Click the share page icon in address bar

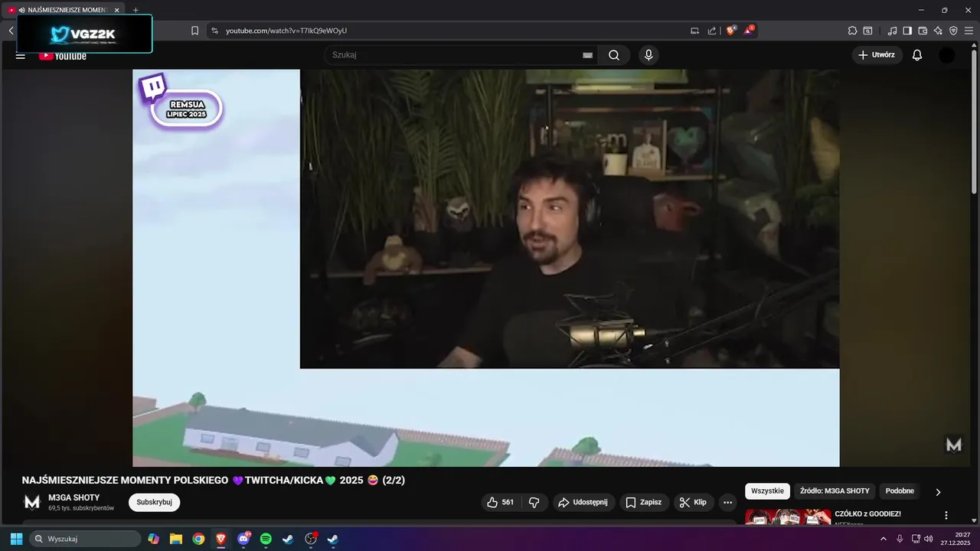pyautogui.click(x=712, y=31)
